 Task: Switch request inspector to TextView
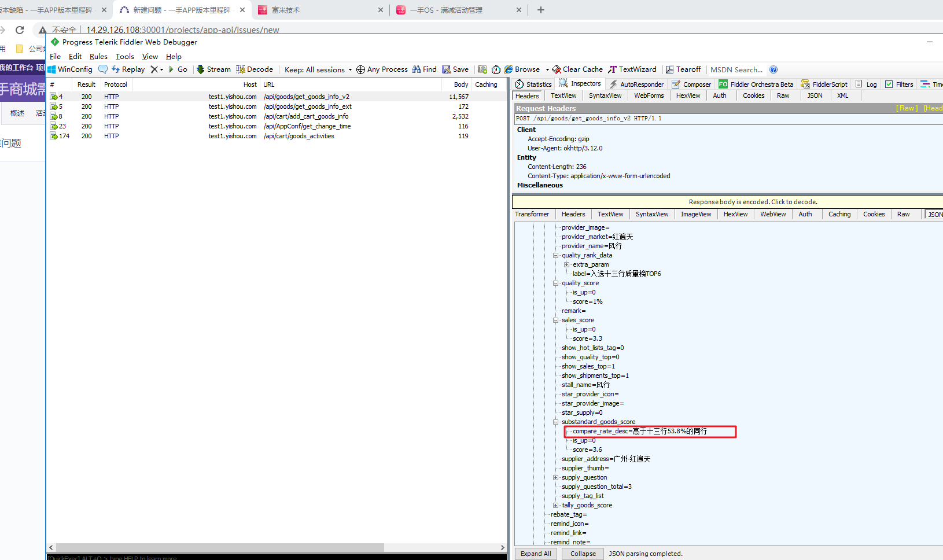(x=563, y=96)
